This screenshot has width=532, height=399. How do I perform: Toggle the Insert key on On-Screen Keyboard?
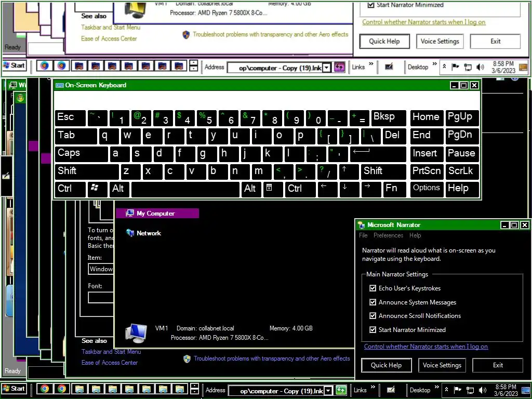[x=427, y=154]
